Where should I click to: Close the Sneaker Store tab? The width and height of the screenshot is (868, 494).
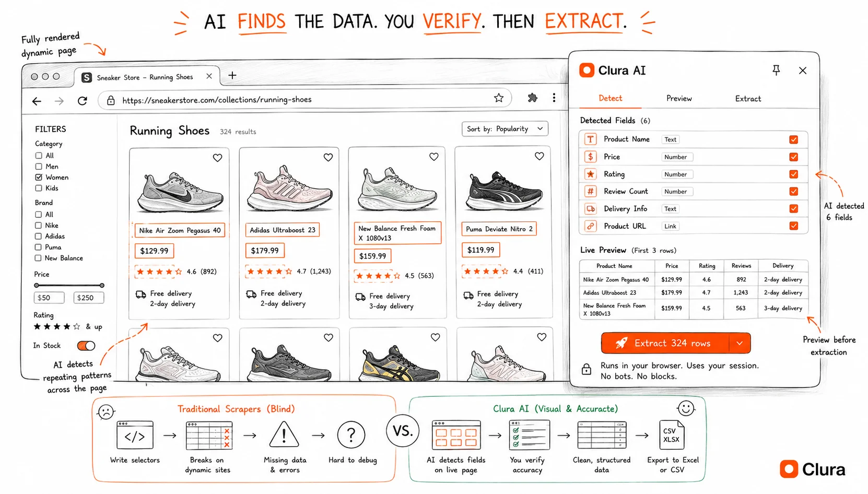click(x=209, y=76)
